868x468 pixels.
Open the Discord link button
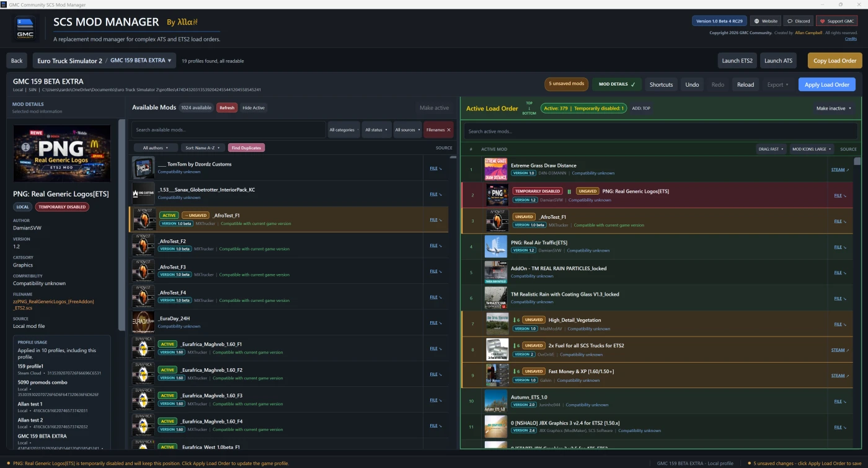(799, 21)
